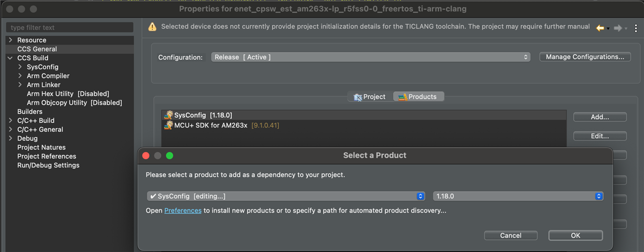Switch to the Project tab
644x252 pixels.
tap(370, 97)
